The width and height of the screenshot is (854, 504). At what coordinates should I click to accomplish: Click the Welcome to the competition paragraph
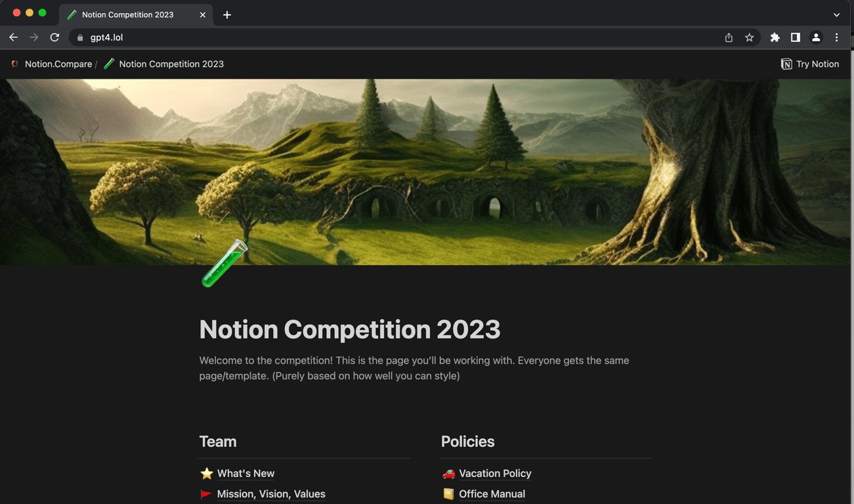coord(414,368)
